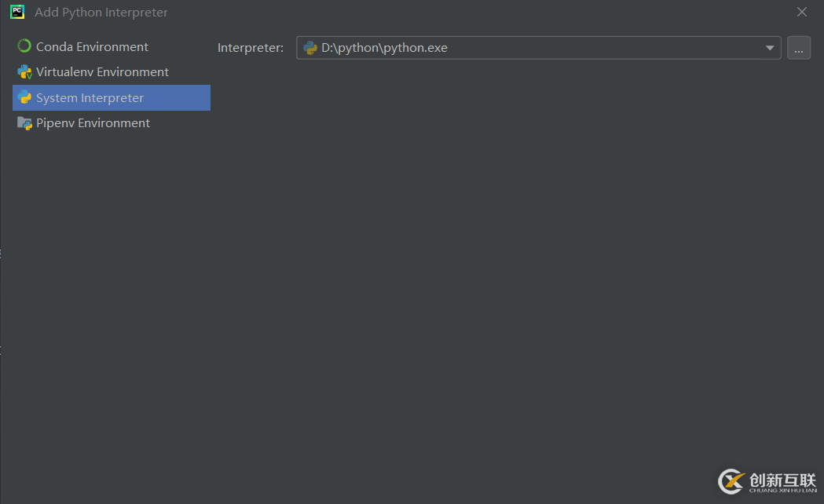Click the Pipenv Environment folder icon
Image resolution: width=824 pixels, height=504 pixels.
pos(24,123)
